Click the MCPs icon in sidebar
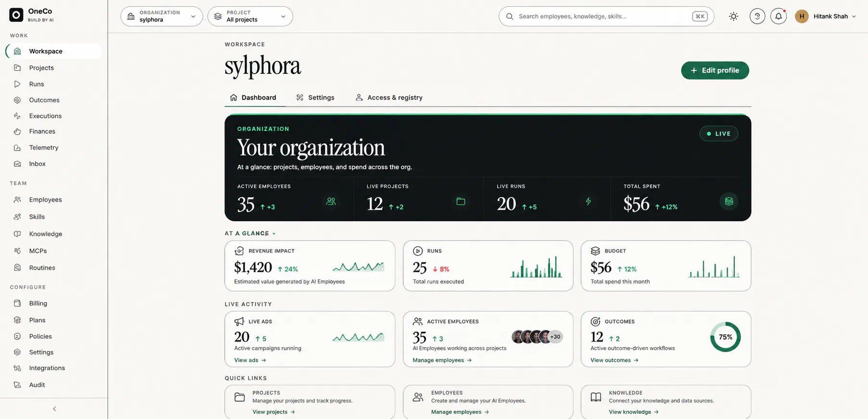868x419 pixels. 17,251
